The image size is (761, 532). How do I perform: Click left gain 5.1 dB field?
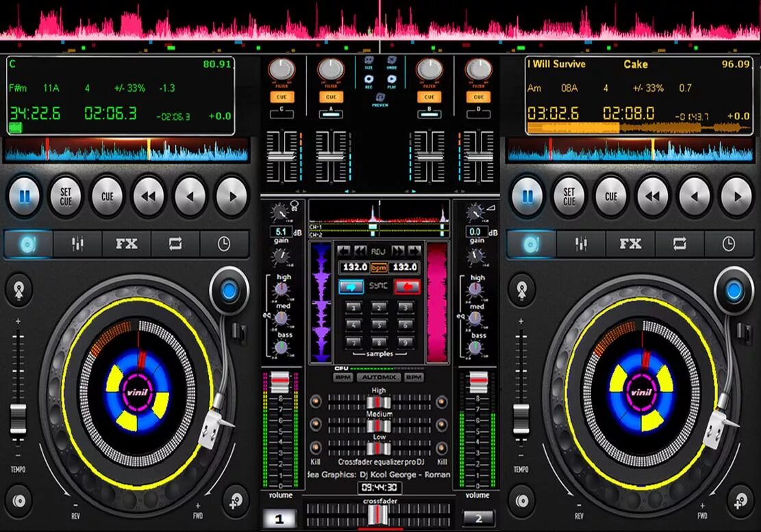coord(282,232)
